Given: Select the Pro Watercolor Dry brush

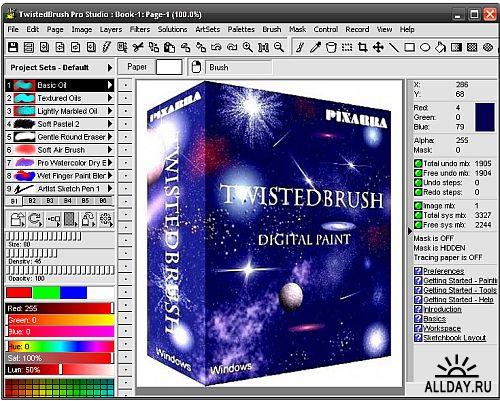Looking at the screenshot, I should pos(59,163).
